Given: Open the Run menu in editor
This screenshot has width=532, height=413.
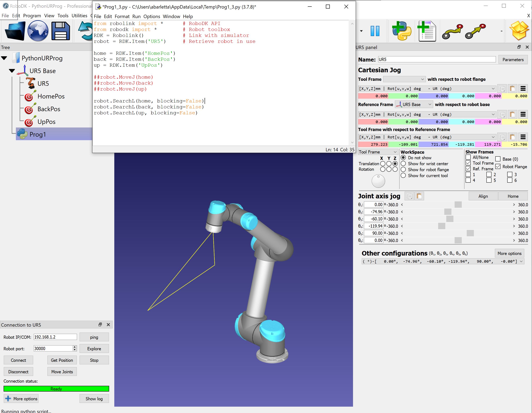Looking at the screenshot, I should pos(136,16).
